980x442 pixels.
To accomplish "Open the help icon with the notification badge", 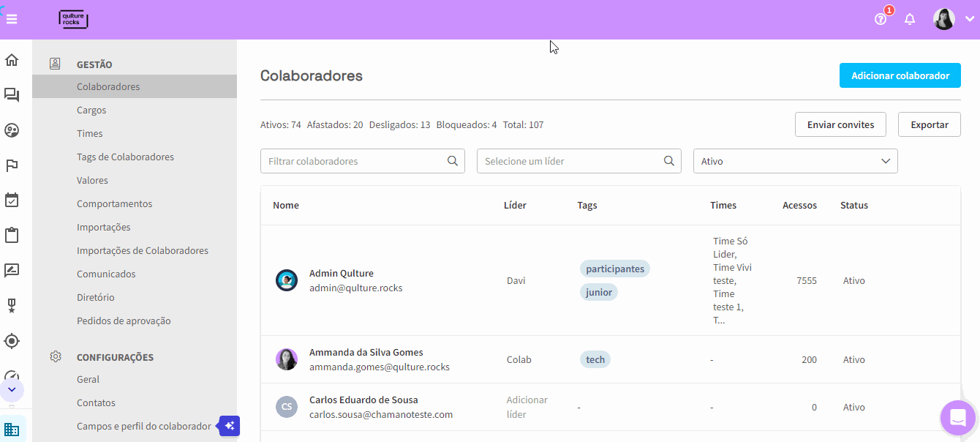I will (x=881, y=19).
